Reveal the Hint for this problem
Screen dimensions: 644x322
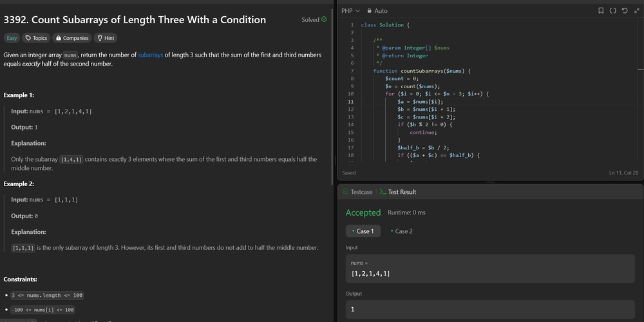[106, 38]
